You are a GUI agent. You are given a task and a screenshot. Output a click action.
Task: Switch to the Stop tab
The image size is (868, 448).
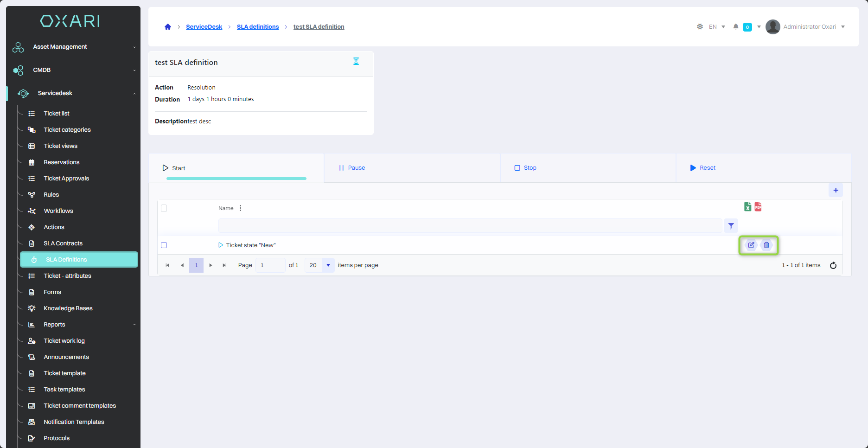tap(525, 168)
